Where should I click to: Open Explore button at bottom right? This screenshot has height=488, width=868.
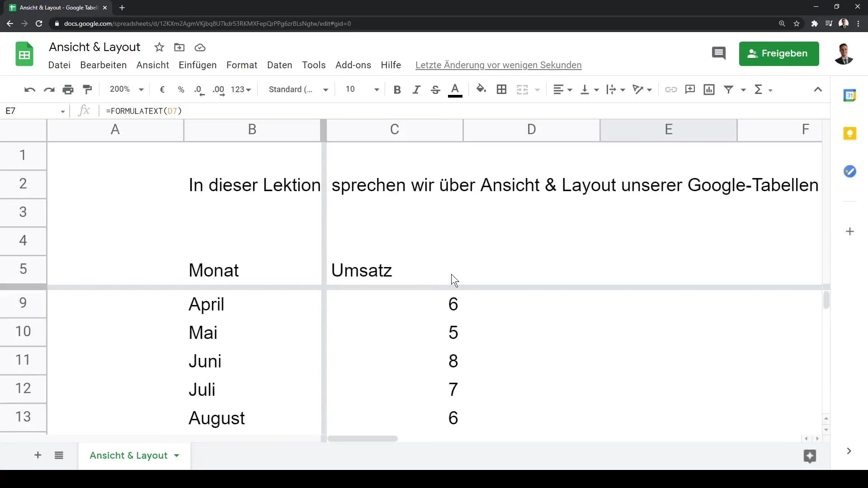click(x=810, y=456)
